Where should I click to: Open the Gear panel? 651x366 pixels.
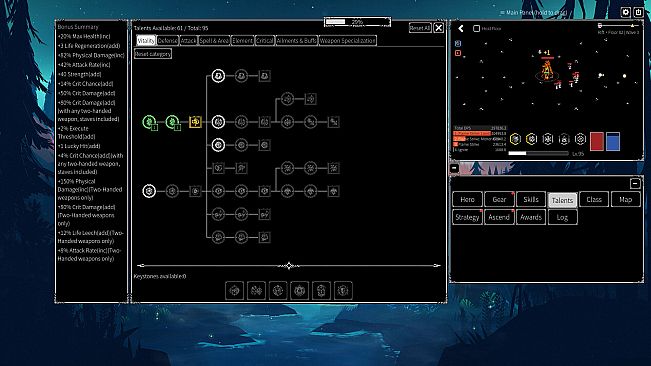click(x=499, y=200)
